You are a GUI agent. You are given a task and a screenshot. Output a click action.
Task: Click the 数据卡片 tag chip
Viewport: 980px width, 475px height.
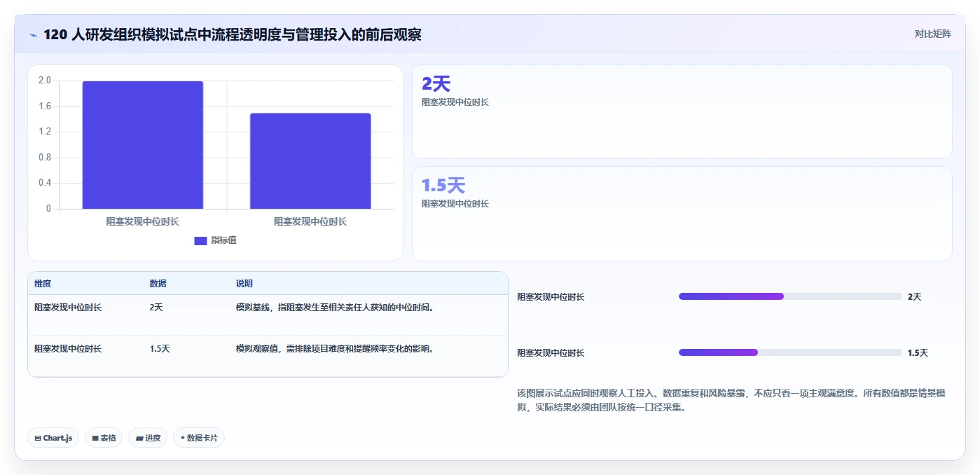199,438
